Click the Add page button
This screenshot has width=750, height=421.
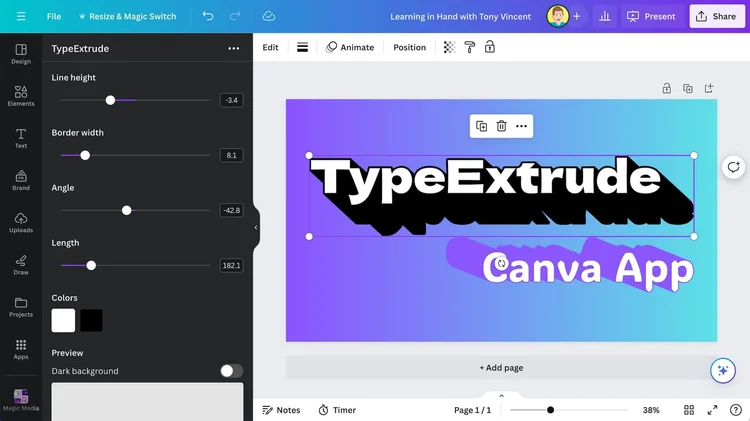[501, 368]
